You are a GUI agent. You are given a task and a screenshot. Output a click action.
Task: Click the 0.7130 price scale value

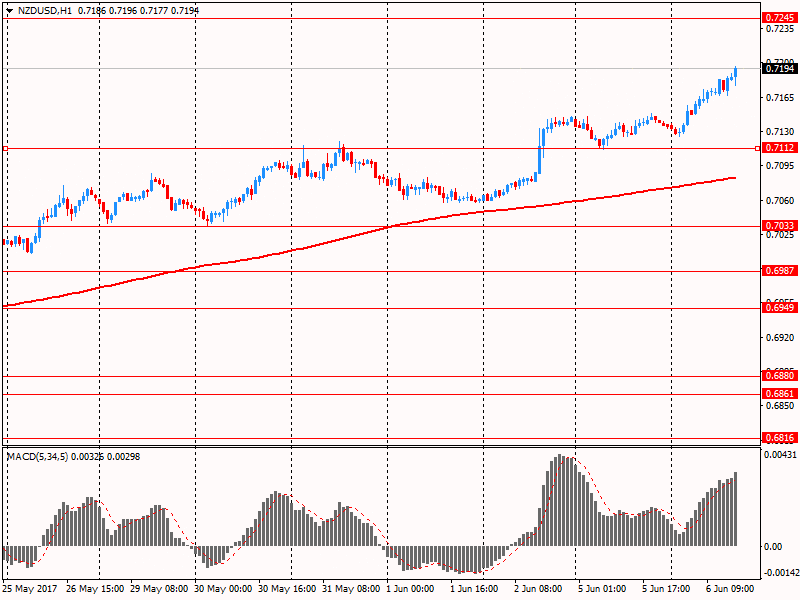pyautogui.click(x=780, y=132)
